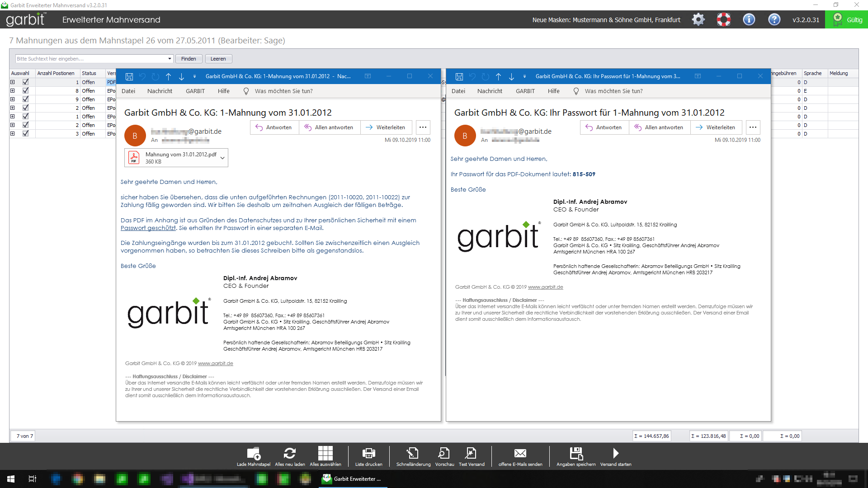Image resolution: width=868 pixels, height=488 pixels.
Task: Start dispatch with Versand starten icon
Action: (x=615, y=453)
